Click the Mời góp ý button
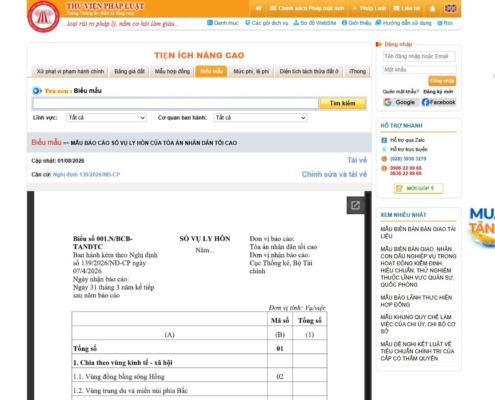 419,188
